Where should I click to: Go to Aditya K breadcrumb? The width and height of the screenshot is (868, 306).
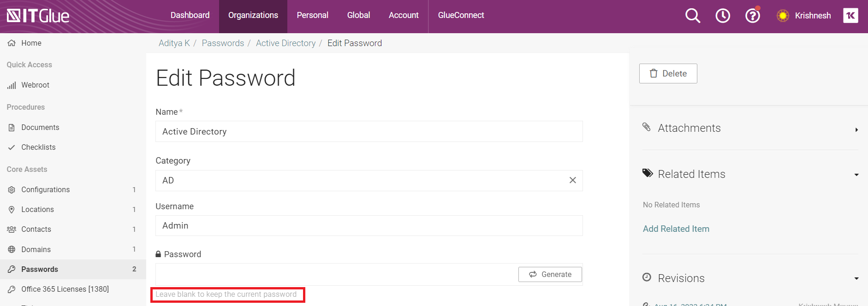pyautogui.click(x=174, y=43)
